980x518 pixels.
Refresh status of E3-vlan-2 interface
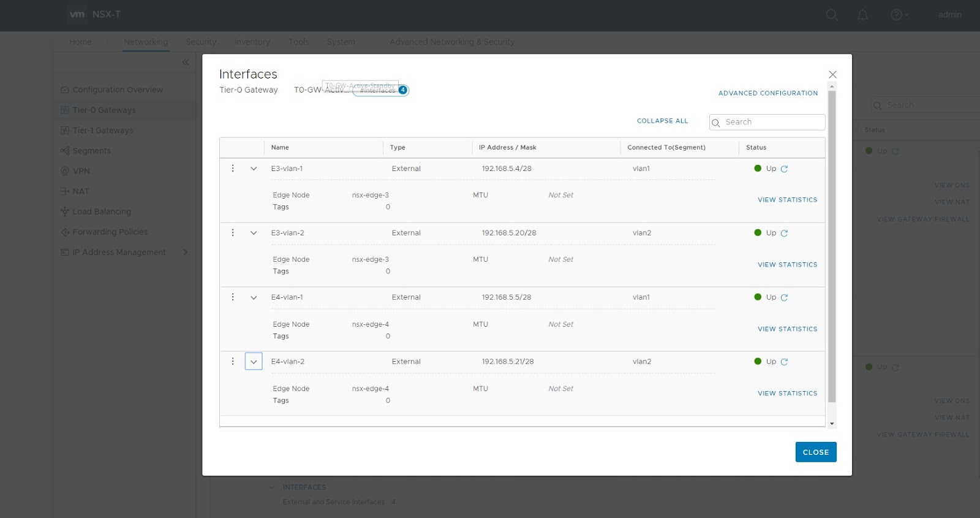(784, 234)
